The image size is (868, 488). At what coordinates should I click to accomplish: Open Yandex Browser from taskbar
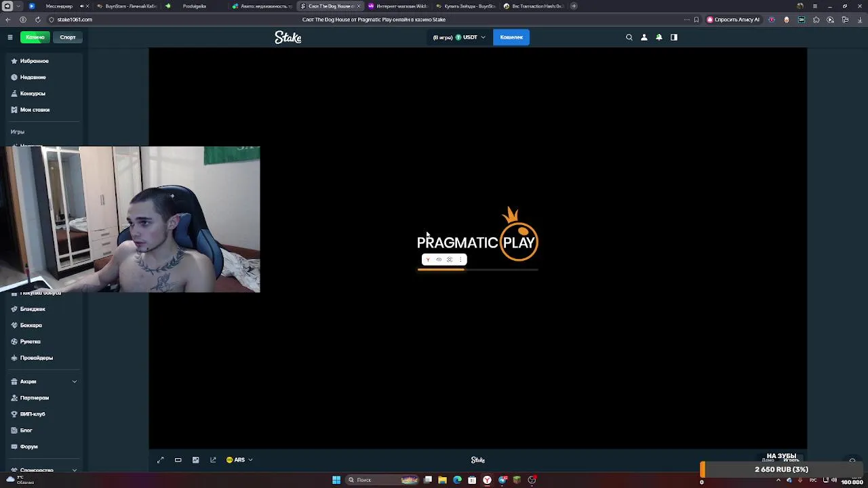click(x=487, y=480)
